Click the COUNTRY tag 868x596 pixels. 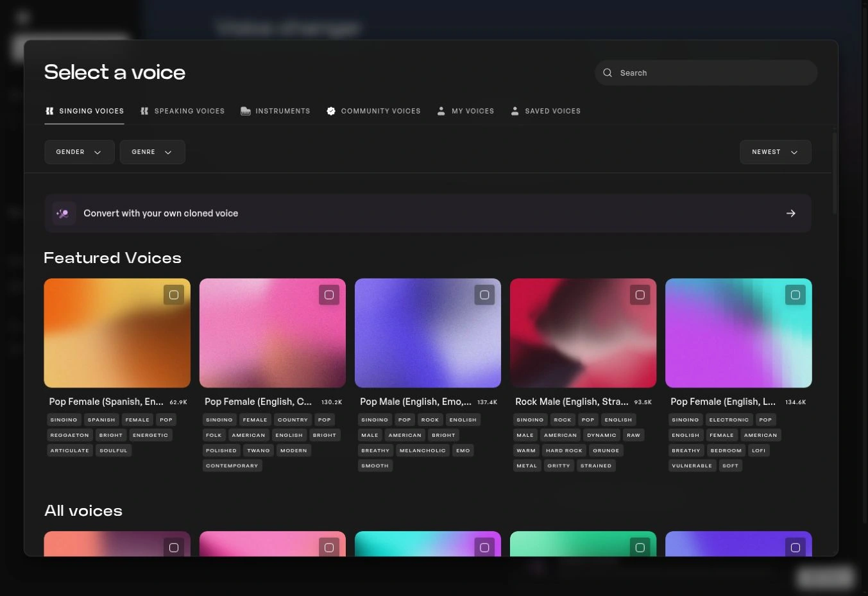293,420
